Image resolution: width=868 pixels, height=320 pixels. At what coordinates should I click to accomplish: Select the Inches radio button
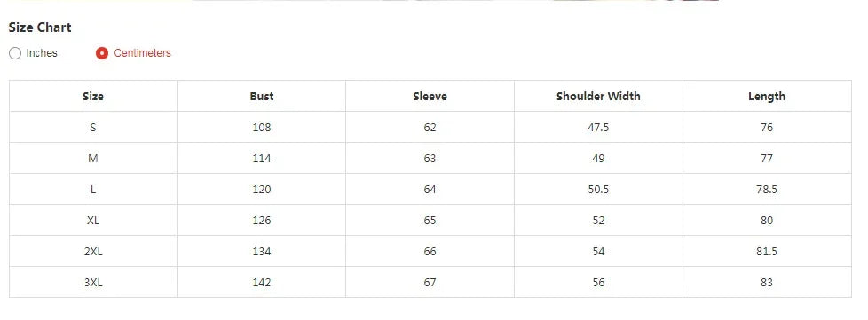point(15,53)
